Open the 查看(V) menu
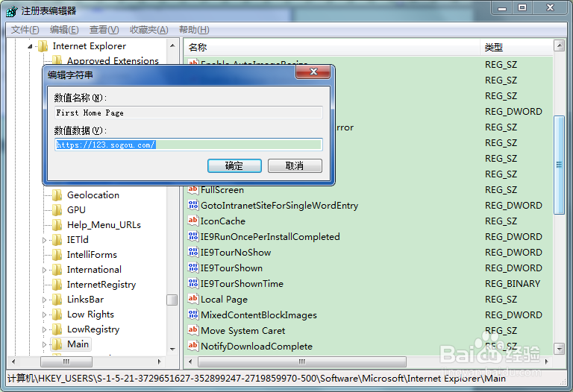This screenshot has height=392, width=573. [x=104, y=30]
